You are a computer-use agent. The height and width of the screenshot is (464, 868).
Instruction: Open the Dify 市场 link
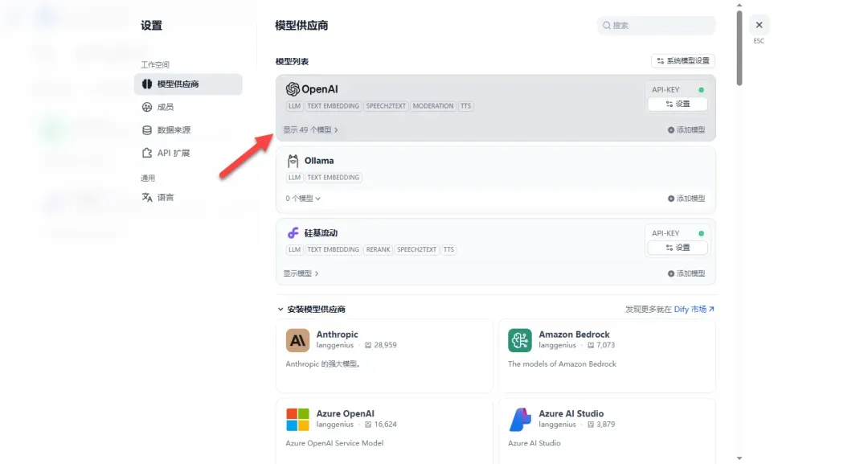coord(694,310)
